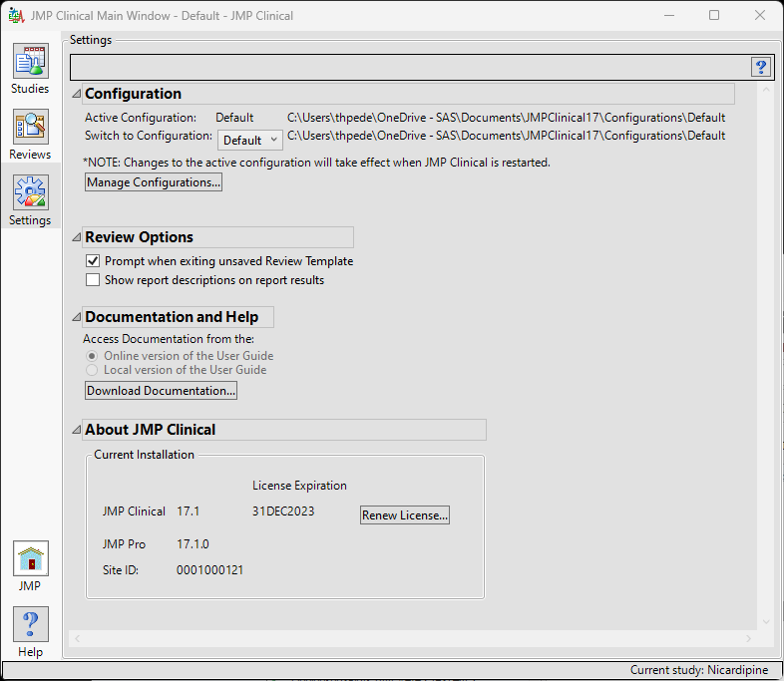Click the vertical scrollbar down arrow

point(766,622)
